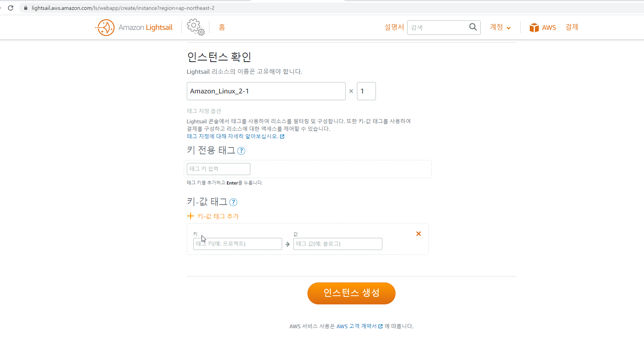Click the 태그 값(예: 블로그) field
The height and width of the screenshot is (346, 644).
pyautogui.click(x=338, y=244)
